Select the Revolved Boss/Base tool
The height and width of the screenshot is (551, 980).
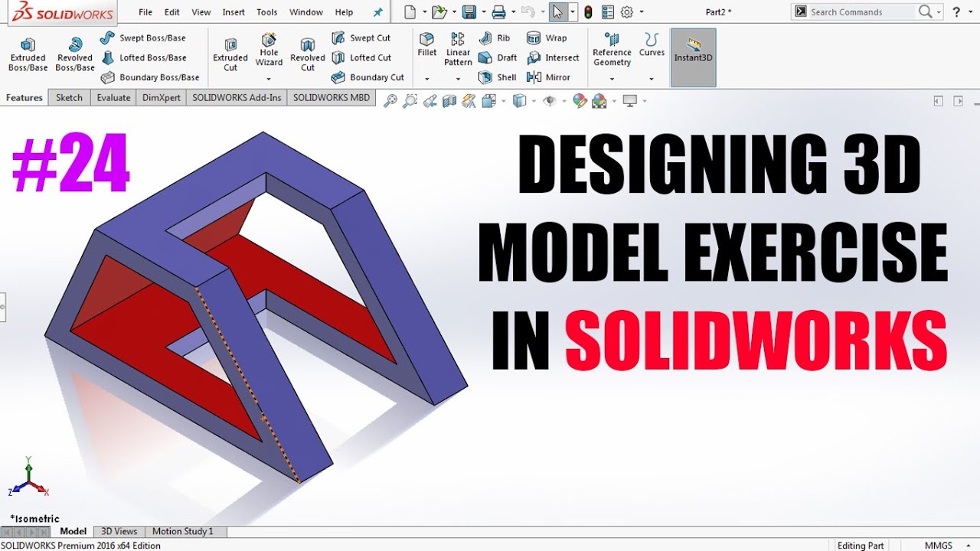(x=75, y=55)
